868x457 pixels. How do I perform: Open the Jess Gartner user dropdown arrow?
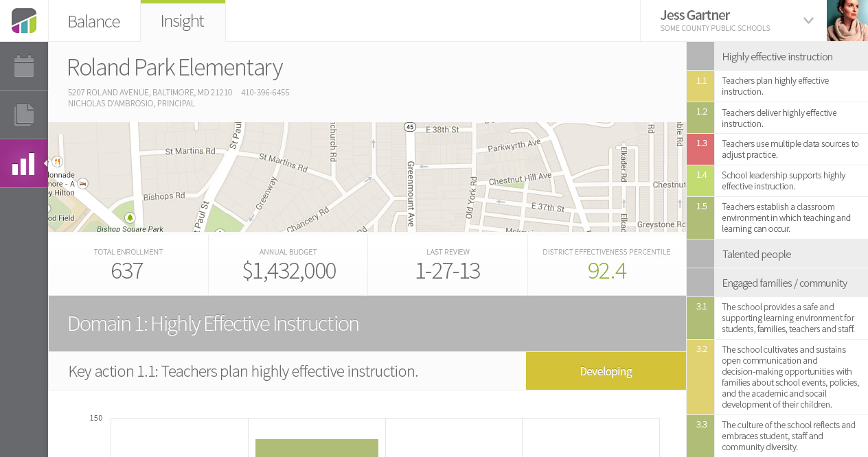808,21
